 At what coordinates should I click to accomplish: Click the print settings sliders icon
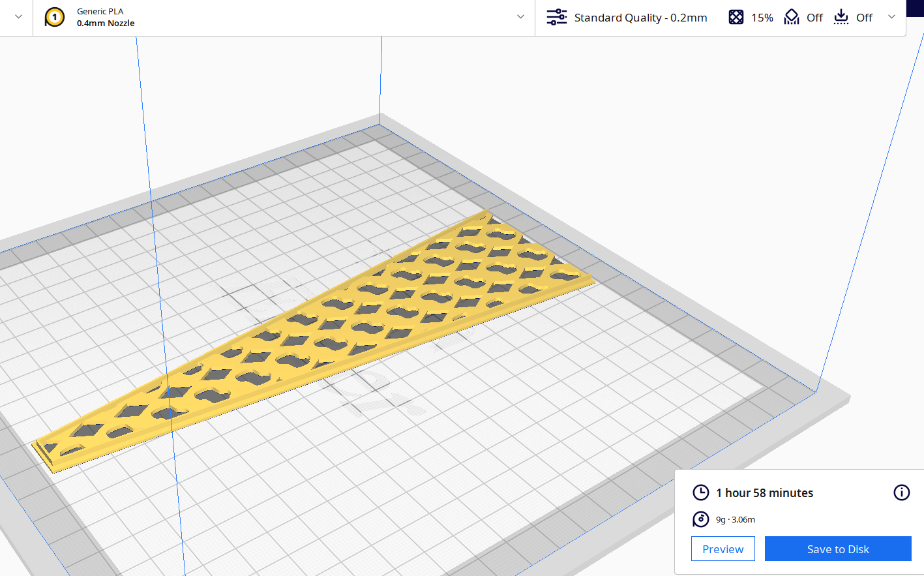pyautogui.click(x=557, y=18)
